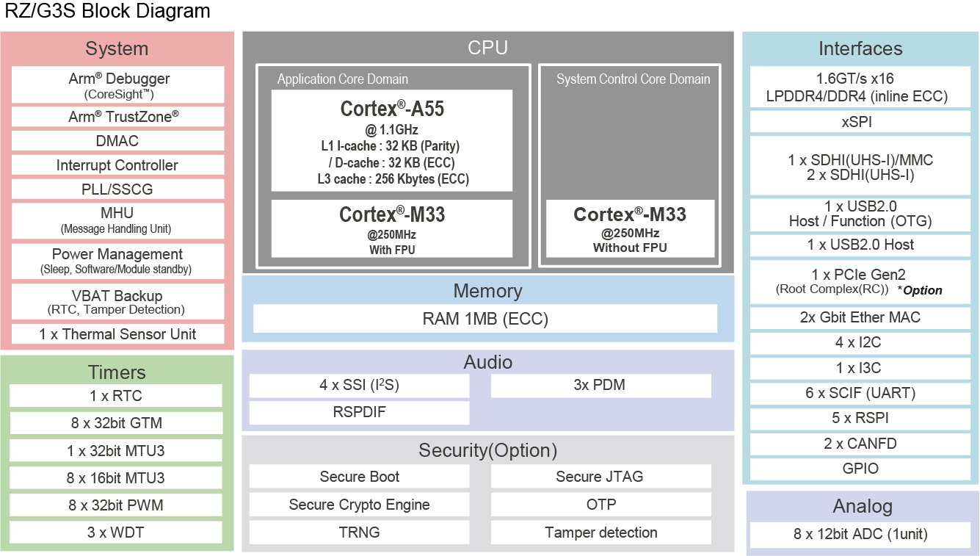Click the VBAT Backup block

[x=118, y=302]
